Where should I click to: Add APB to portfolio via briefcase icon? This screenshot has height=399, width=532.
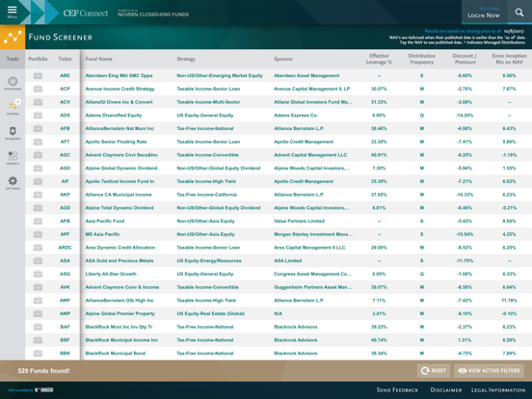38,221
